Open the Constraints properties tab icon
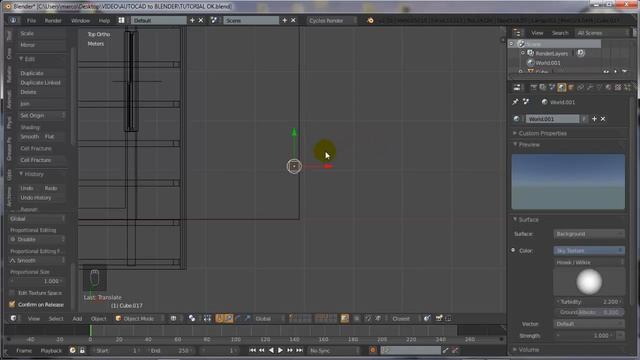640x360 pixels. [x=580, y=87]
